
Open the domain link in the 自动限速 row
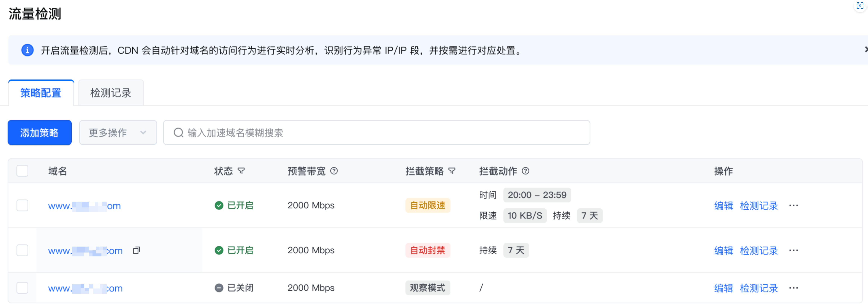point(84,206)
